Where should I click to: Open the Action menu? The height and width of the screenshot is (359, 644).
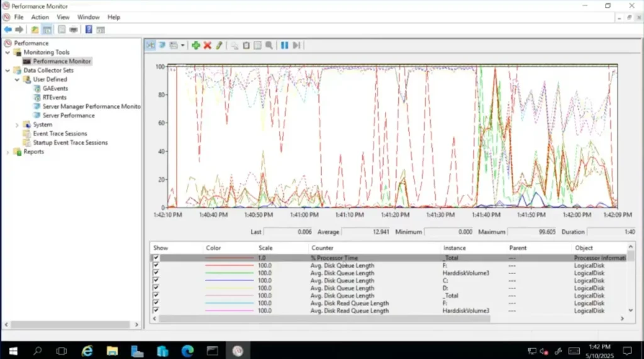click(x=40, y=17)
